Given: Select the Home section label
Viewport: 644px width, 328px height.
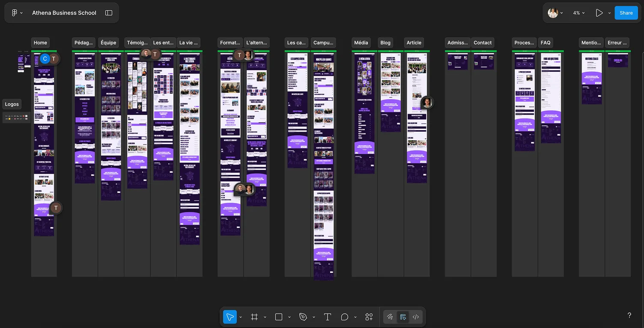Looking at the screenshot, I should pyautogui.click(x=40, y=42).
